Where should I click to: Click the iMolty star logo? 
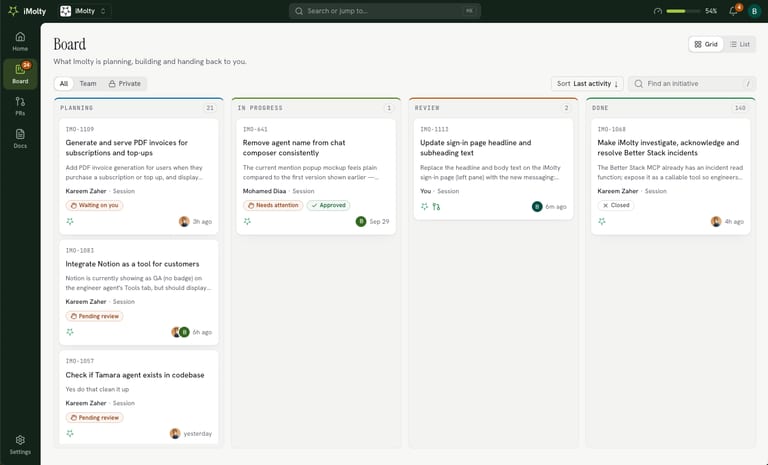pyautogui.click(x=13, y=11)
